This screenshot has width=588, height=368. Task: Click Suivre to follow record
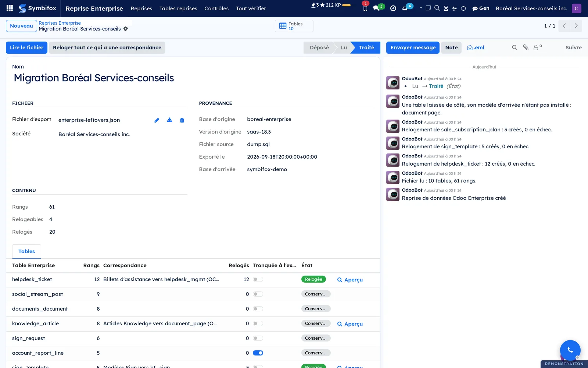coord(573,47)
